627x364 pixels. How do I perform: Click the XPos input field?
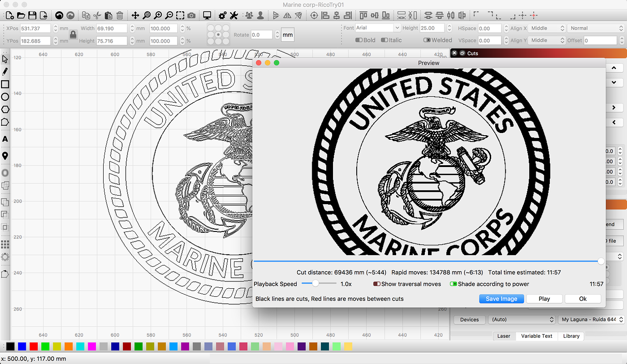[x=36, y=28]
